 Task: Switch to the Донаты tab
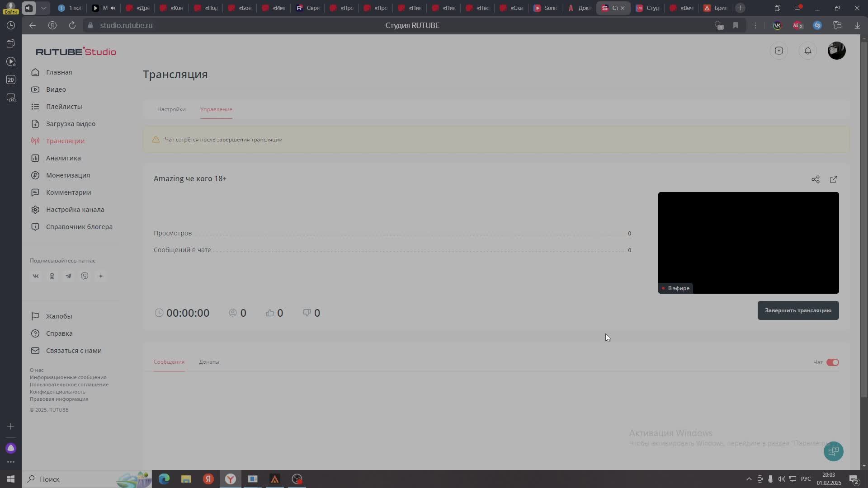point(209,362)
